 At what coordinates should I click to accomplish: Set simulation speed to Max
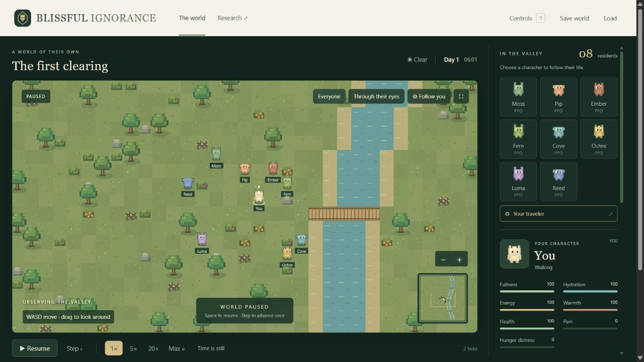[x=177, y=348]
